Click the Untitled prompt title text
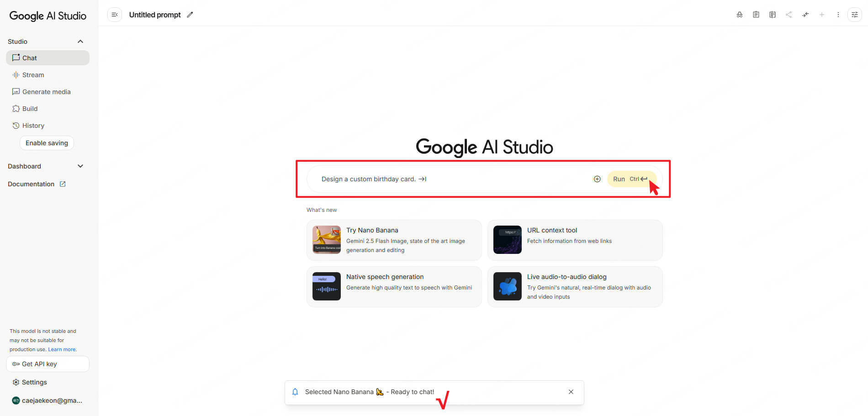 tap(155, 15)
